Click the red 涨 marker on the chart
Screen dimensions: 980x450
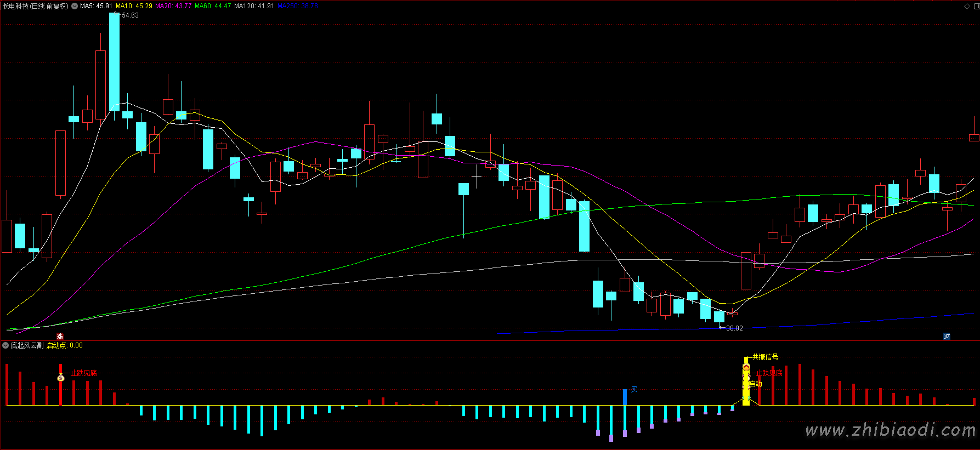pyautogui.click(x=60, y=337)
